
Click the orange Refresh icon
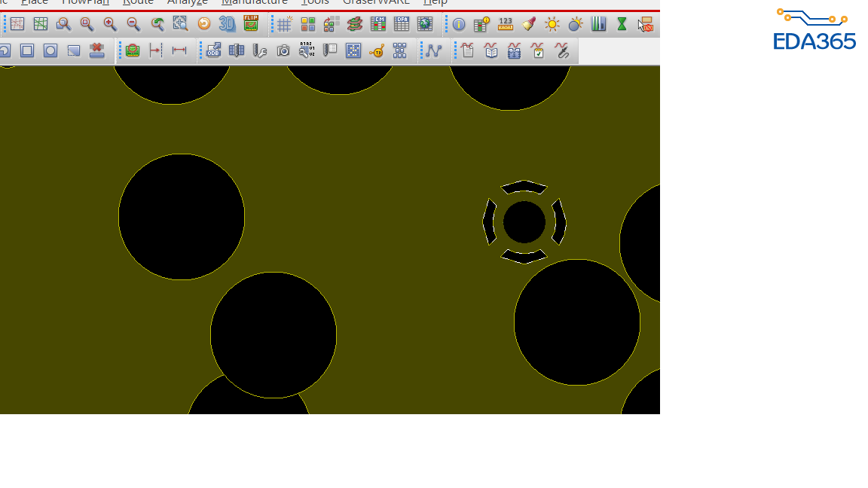point(204,24)
